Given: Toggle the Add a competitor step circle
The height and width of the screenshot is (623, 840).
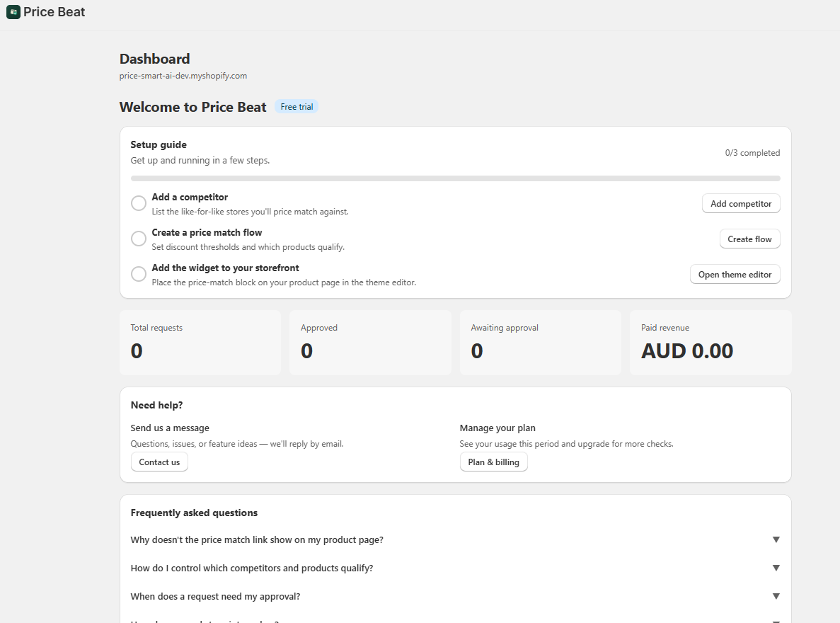Looking at the screenshot, I should (139, 203).
